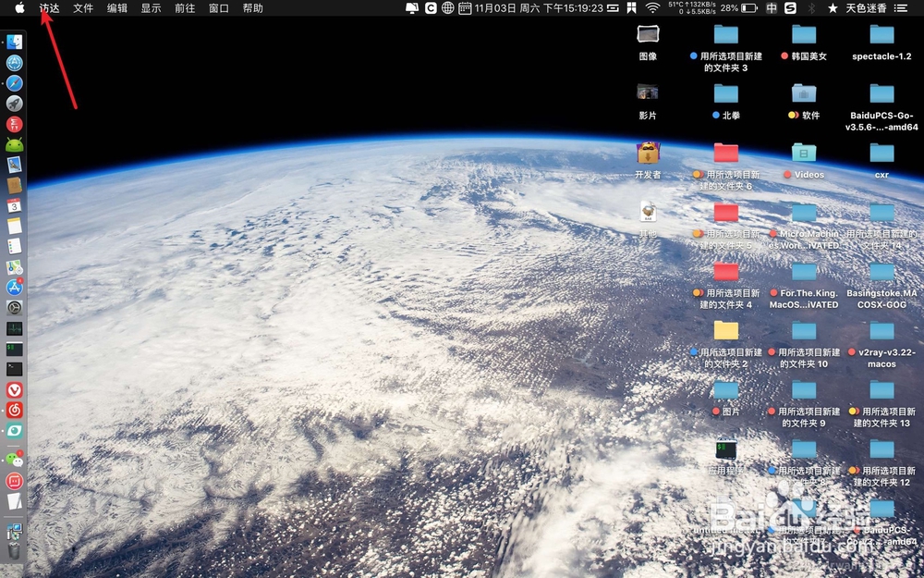Open the green Android icon in the Dock
Image resolution: width=924 pixels, height=578 pixels.
click(14, 144)
